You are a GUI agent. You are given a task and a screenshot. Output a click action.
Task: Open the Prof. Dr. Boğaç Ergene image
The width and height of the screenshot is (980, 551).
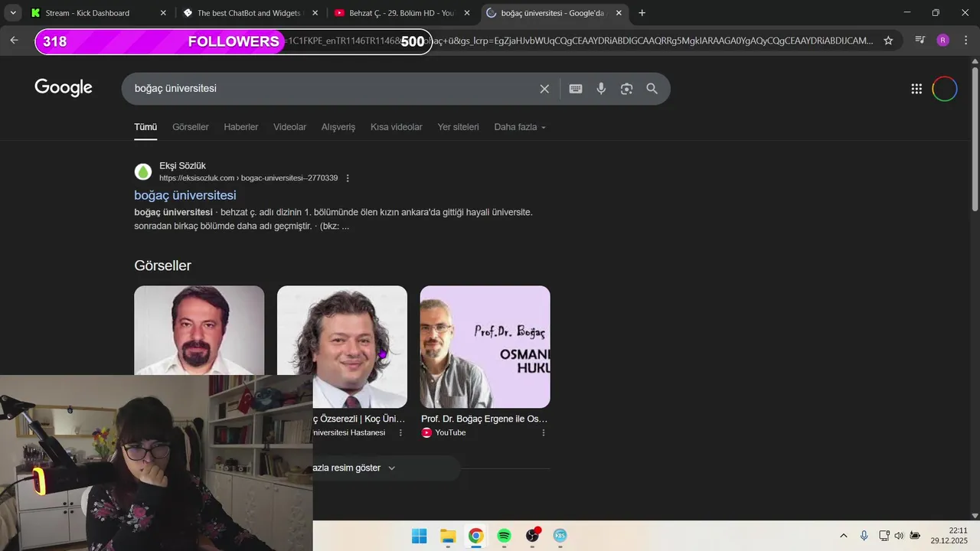pyautogui.click(x=485, y=347)
